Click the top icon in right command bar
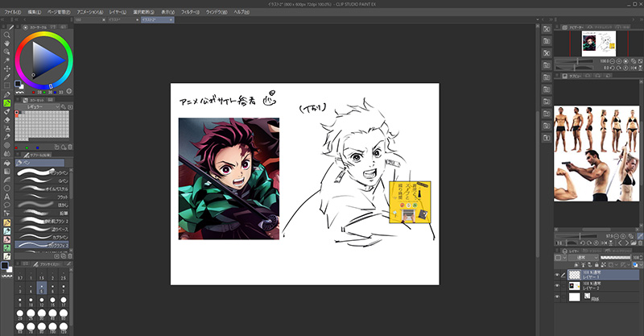Screen dimensions: 644x336 (547, 29)
